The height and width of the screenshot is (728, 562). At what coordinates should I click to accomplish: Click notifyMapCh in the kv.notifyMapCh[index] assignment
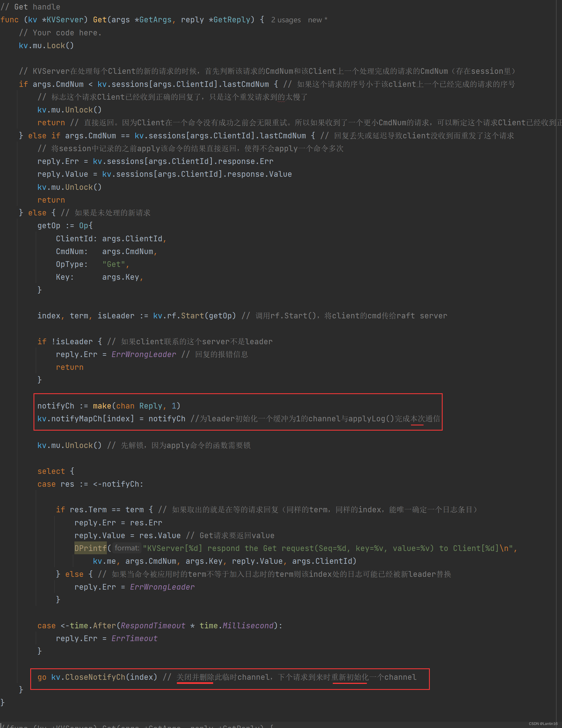pyautogui.click(x=76, y=419)
